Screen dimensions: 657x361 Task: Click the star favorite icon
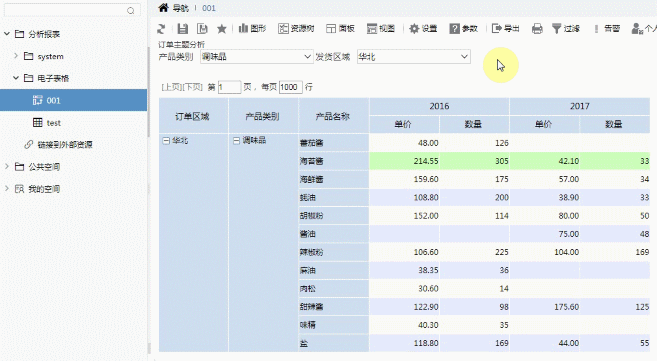[222, 29]
